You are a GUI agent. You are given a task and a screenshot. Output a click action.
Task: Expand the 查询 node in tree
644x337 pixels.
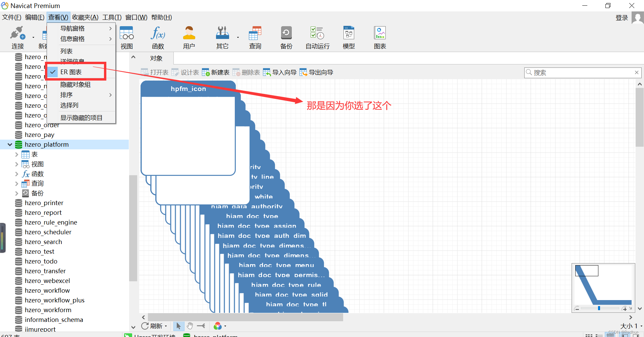tap(17, 184)
